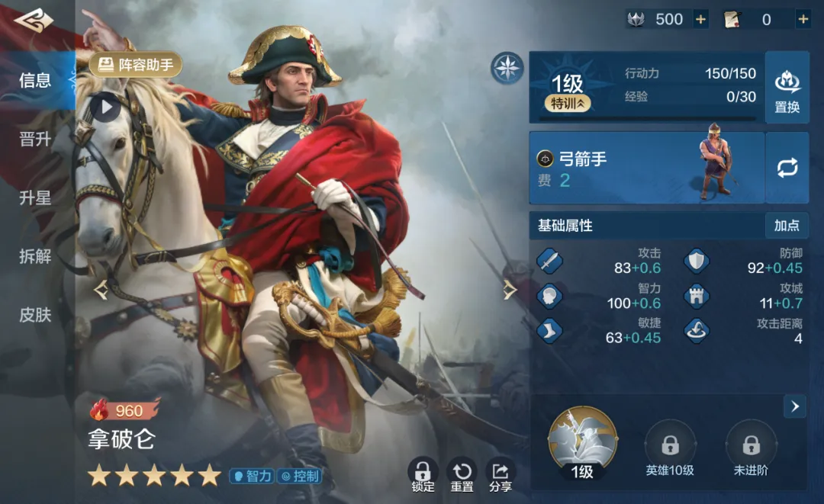The height and width of the screenshot is (504, 824).
Task: Switch to the 信息 tab
Action: [x=35, y=80]
